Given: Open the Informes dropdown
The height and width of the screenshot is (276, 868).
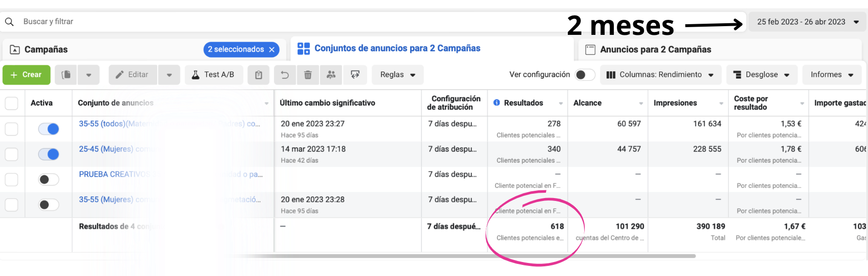Looking at the screenshot, I should (832, 75).
